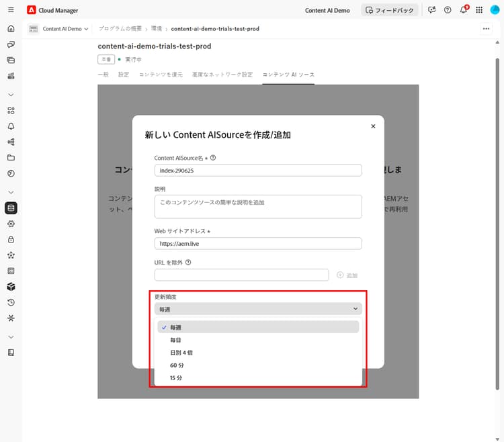Open the fourth sidebar icon below the stacked windows icon
Screen dimensions: 504x442
[x=11, y=76]
